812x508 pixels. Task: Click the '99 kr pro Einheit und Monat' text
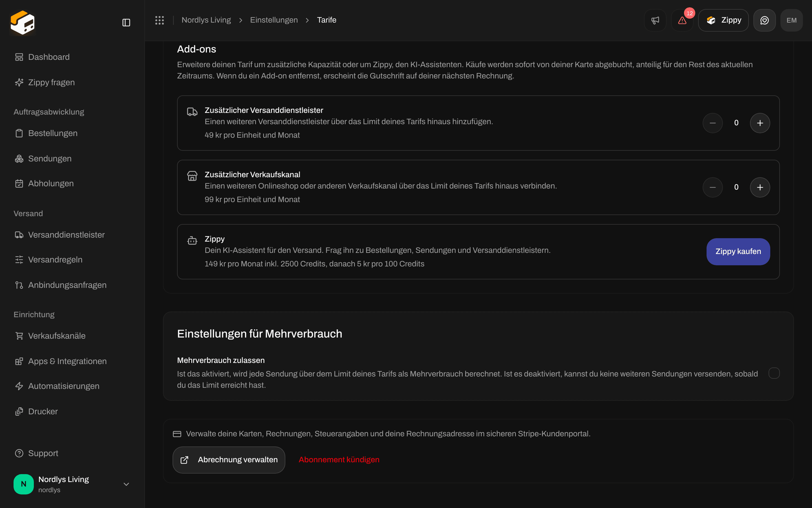252,200
